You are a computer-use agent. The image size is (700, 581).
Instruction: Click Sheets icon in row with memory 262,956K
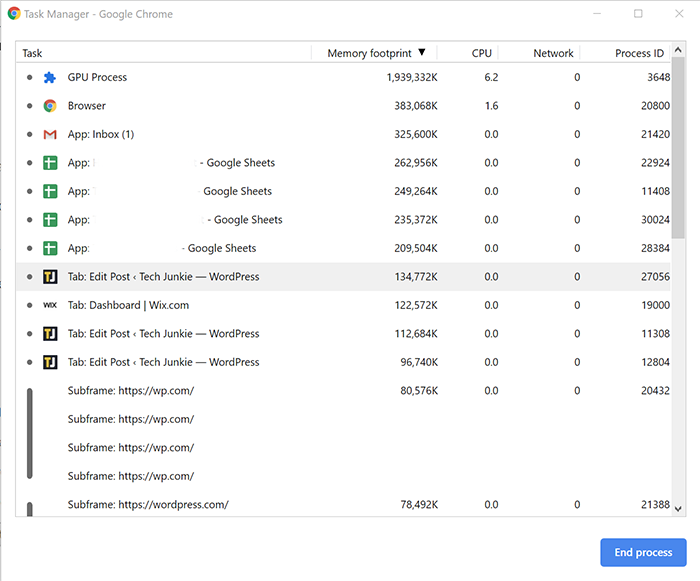(x=50, y=163)
